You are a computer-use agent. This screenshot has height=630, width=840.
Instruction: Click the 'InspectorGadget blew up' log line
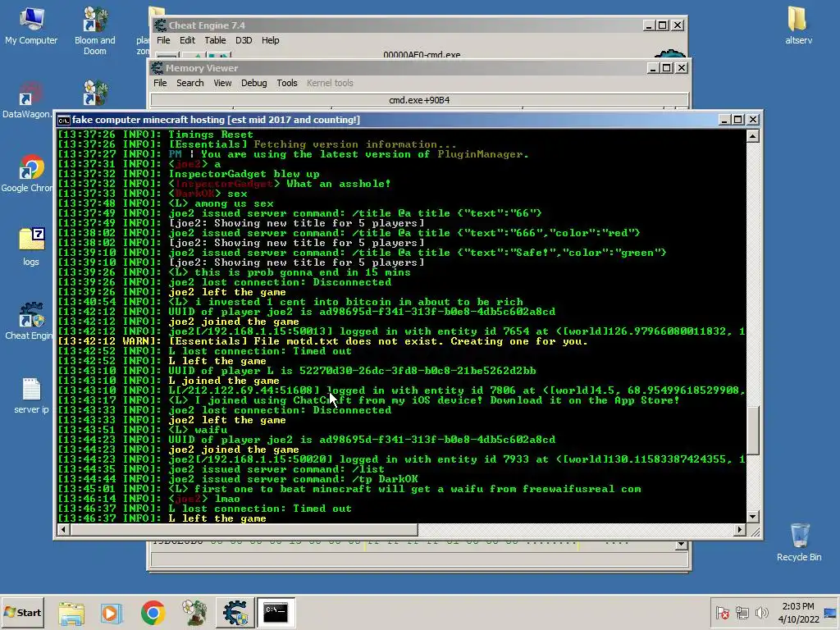(244, 174)
